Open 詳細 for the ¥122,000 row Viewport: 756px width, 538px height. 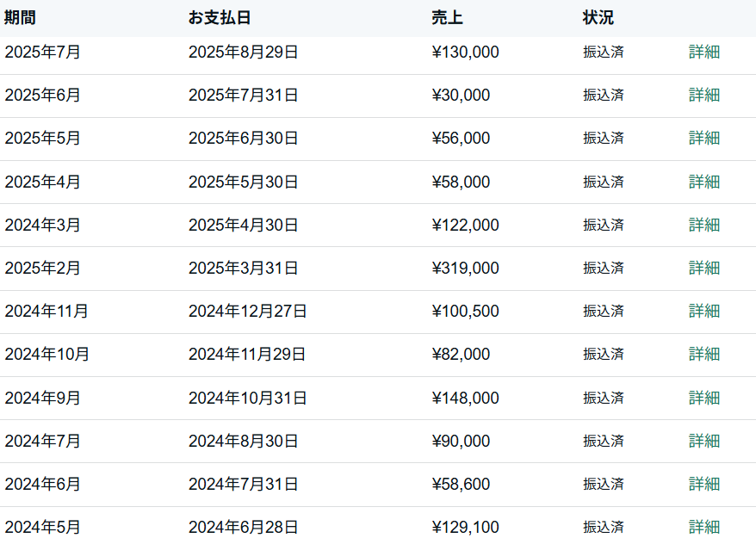click(703, 225)
